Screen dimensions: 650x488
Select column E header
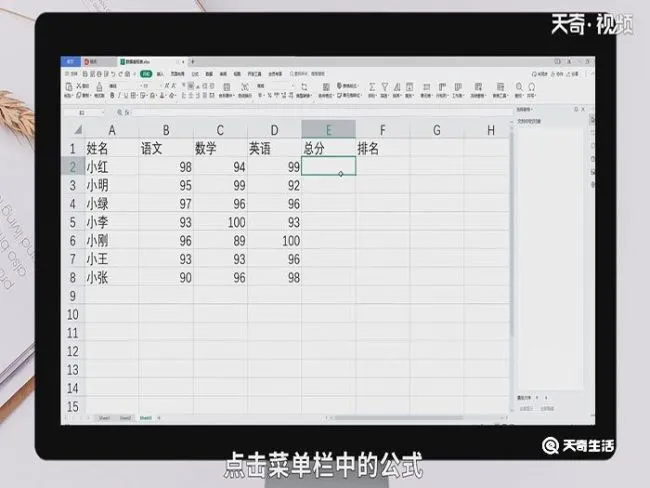[x=328, y=130]
